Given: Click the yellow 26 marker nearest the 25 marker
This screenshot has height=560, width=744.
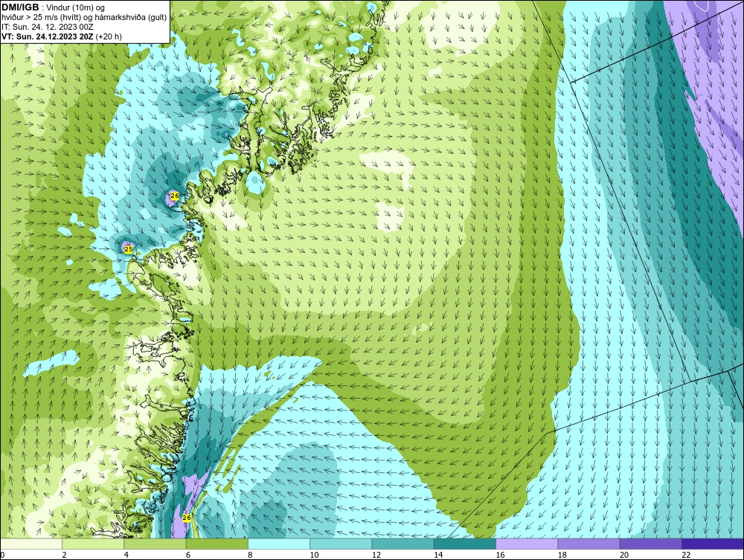Looking at the screenshot, I should [x=175, y=196].
